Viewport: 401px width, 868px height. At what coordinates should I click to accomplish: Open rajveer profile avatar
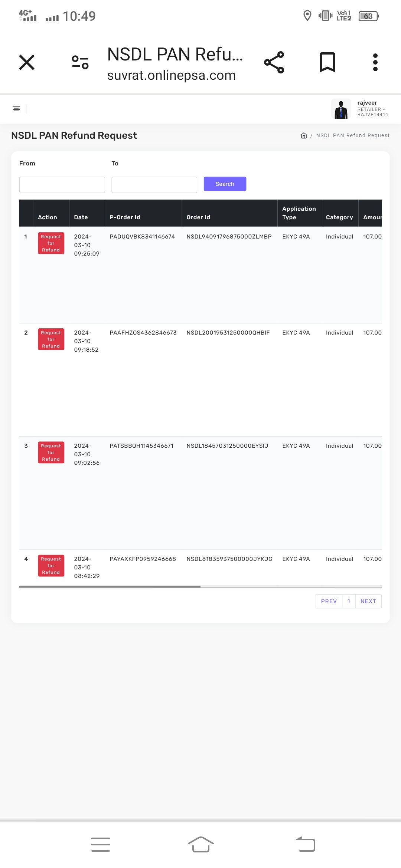[341, 109]
